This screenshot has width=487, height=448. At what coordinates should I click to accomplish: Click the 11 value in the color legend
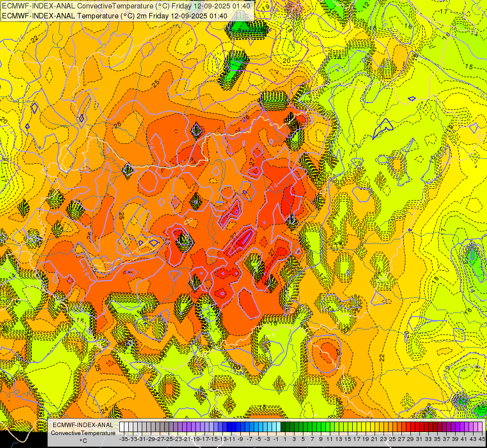coord(330,439)
